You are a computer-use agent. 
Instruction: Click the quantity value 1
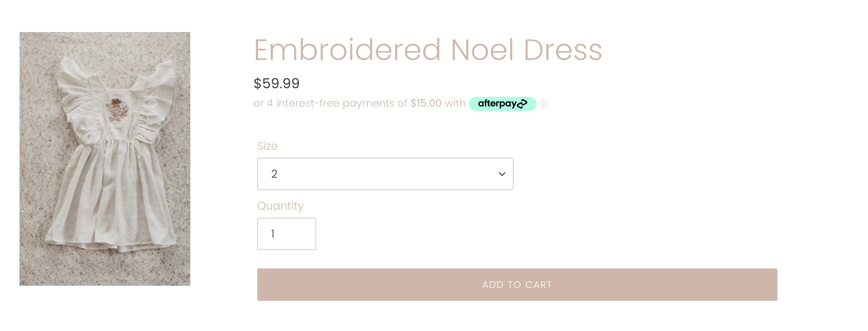click(x=273, y=234)
